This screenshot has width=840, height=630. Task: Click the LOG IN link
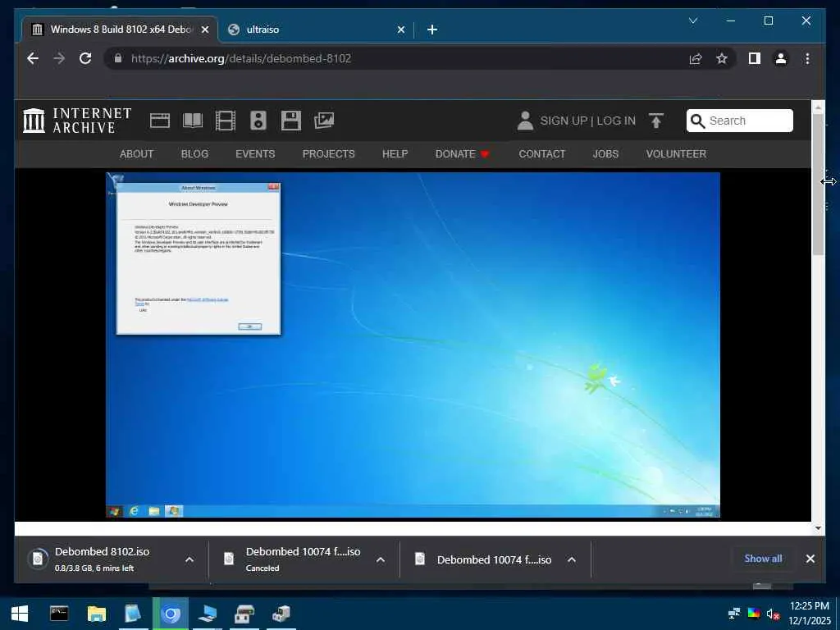(616, 121)
